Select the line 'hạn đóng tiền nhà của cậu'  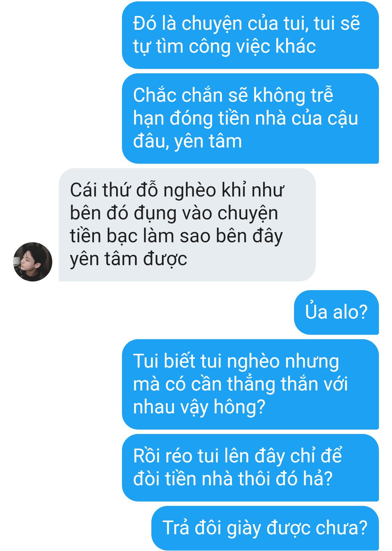pyautogui.click(x=246, y=118)
